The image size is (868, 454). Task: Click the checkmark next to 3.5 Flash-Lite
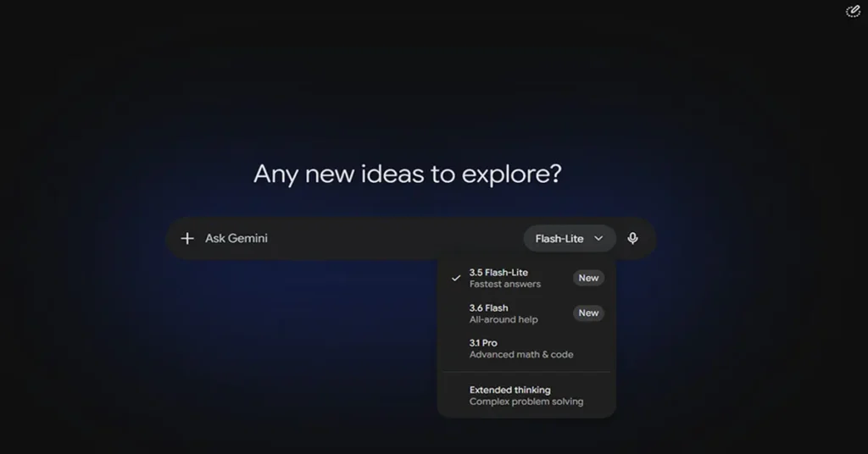tap(455, 278)
